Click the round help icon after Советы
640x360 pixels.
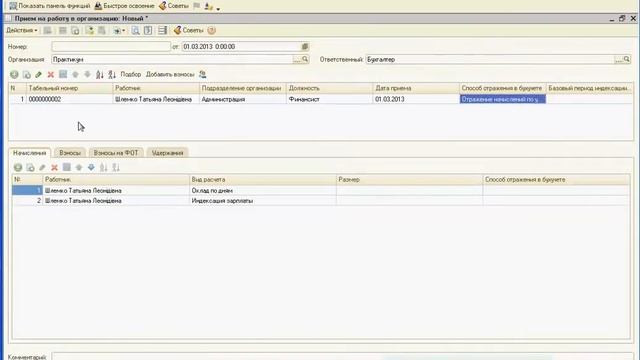click(211, 31)
